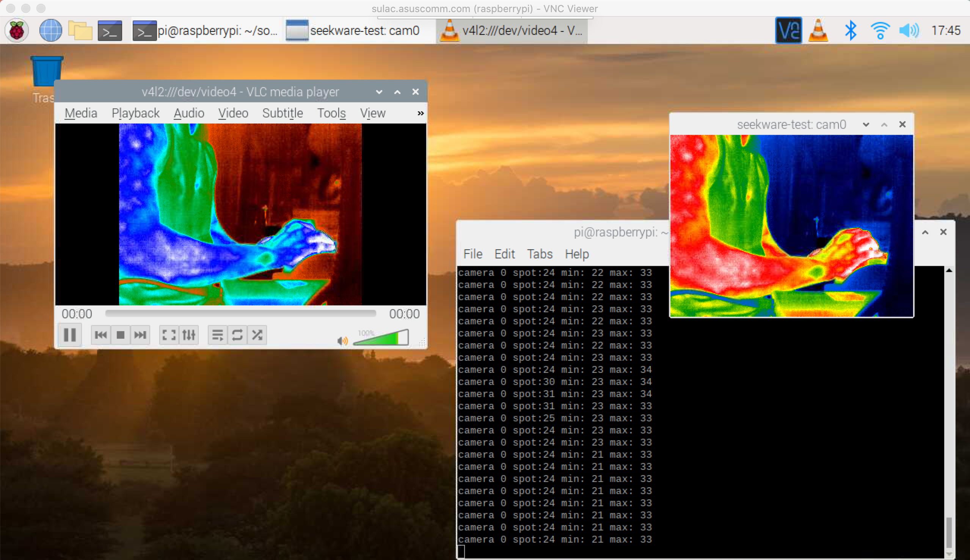Click VLC remaining time label
970x560 pixels.
click(x=404, y=314)
